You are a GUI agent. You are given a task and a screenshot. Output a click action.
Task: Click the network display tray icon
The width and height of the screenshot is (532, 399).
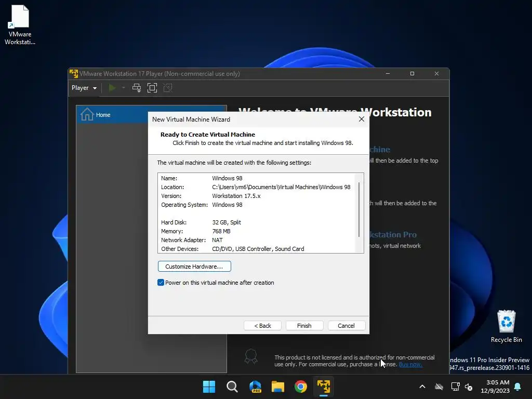(x=455, y=387)
